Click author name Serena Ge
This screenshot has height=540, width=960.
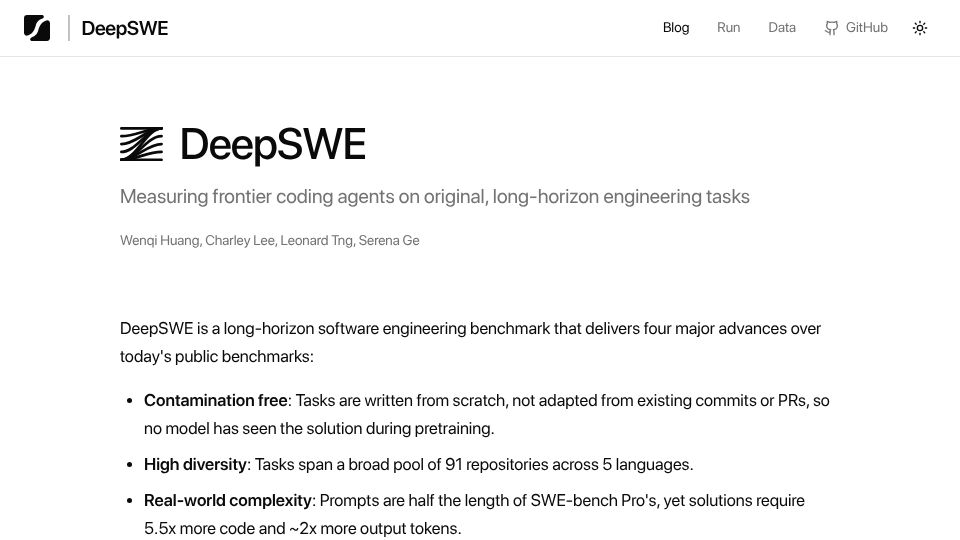pos(389,241)
